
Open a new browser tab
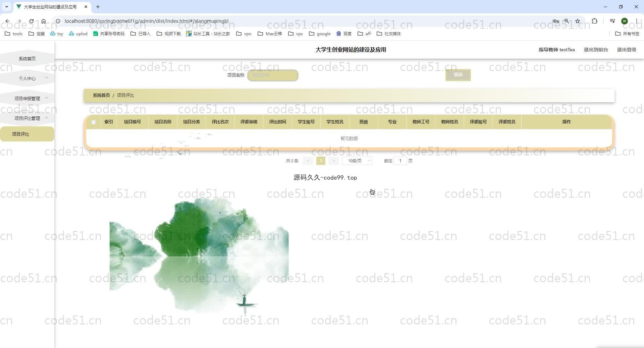[98, 7]
